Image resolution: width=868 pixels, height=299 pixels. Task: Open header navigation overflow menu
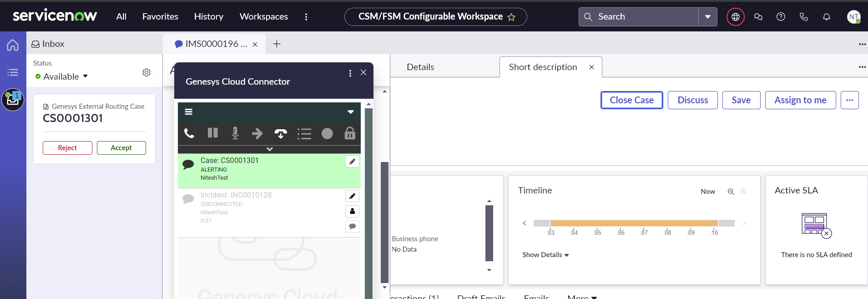point(306,17)
